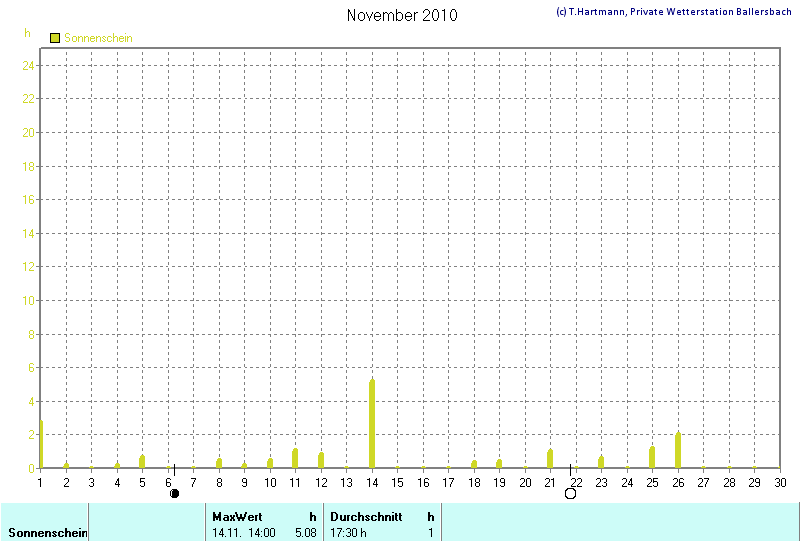Click the sunshine bar for day 1

(41, 444)
